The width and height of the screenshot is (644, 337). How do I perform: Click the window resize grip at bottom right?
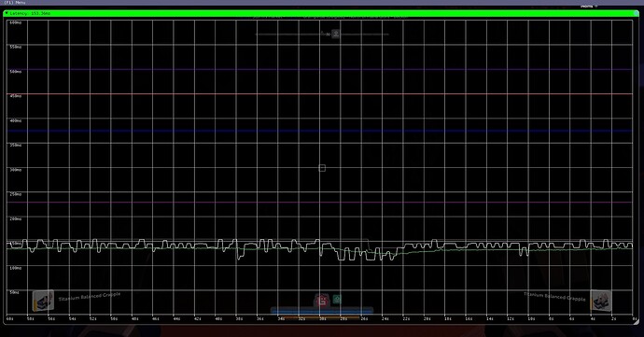[x=637, y=322]
